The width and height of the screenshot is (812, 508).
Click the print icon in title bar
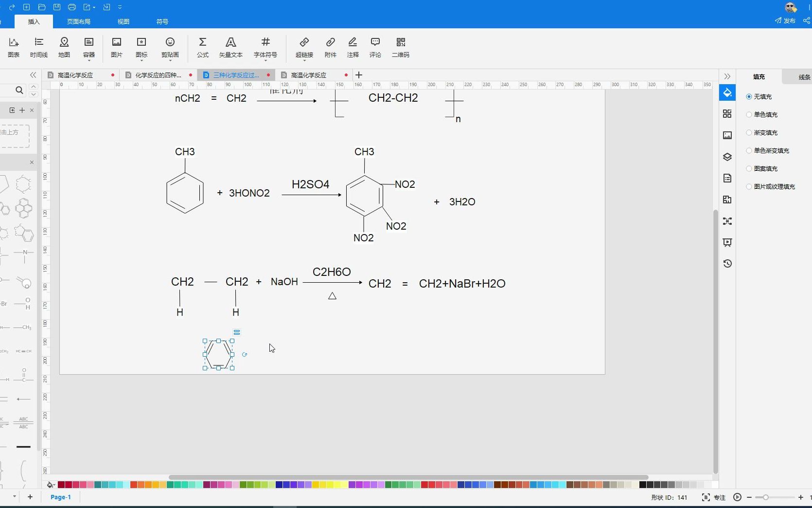click(x=72, y=7)
